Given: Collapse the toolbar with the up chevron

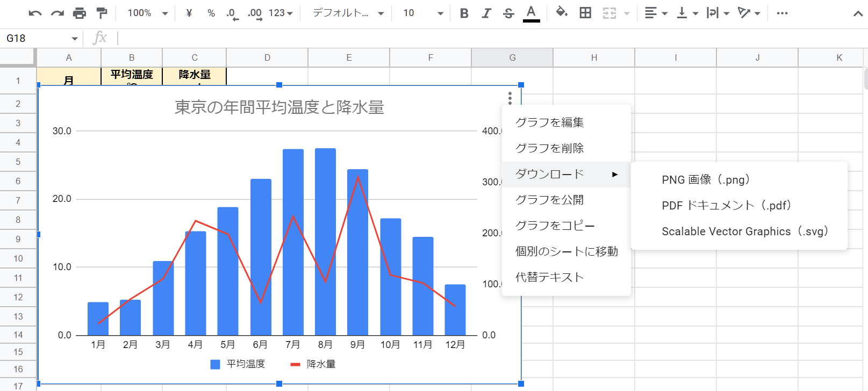Looking at the screenshot, I should pyautogui.click(x=858, y=13).
